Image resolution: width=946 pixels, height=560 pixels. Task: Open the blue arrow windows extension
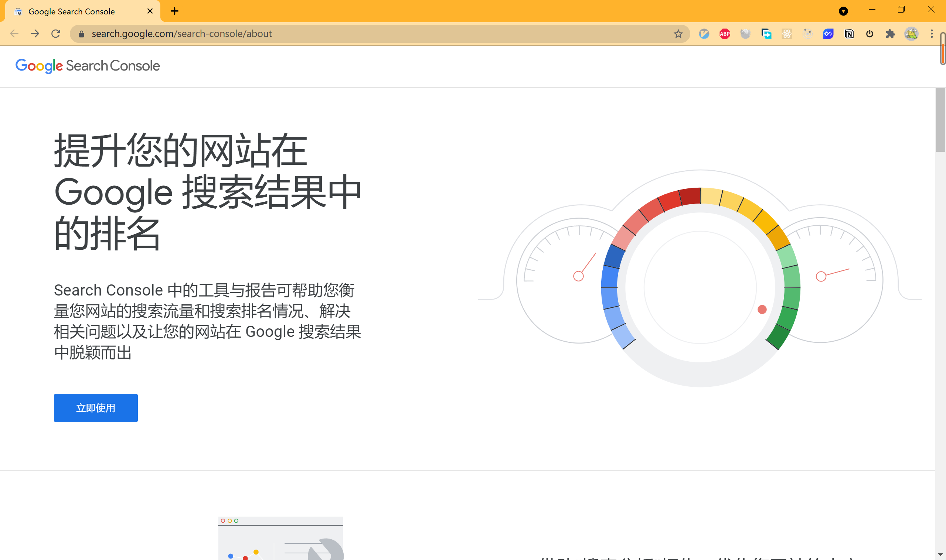point(766,34)
